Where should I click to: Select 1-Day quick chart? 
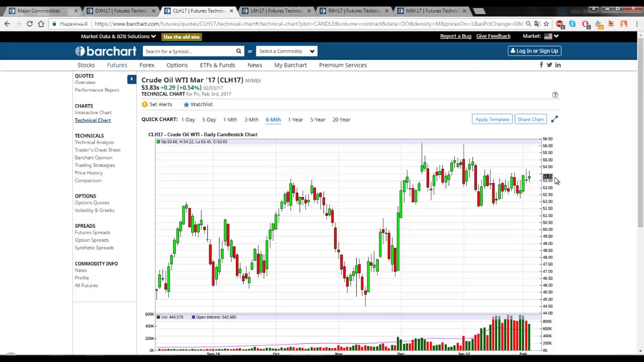(188, 120)
